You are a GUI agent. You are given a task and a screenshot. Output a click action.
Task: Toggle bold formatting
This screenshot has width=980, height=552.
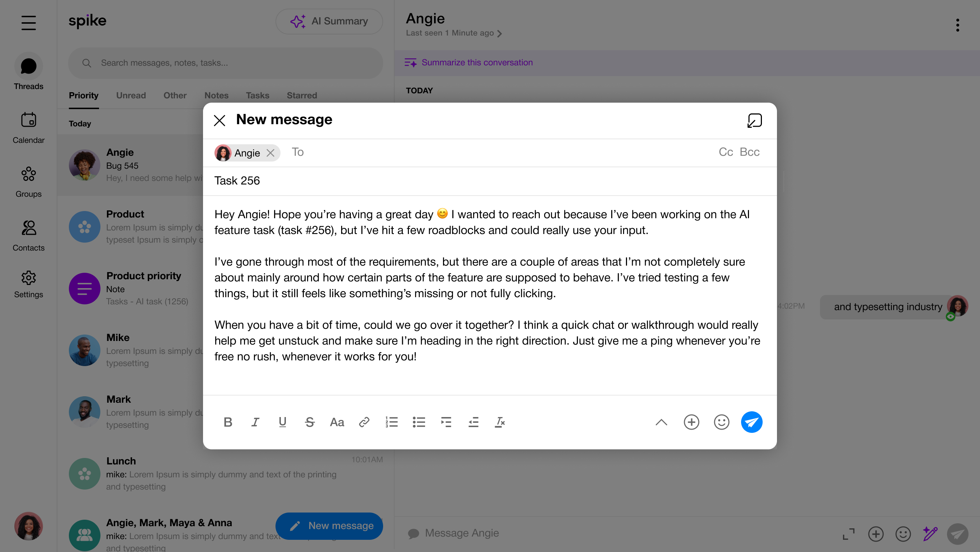(228, 422)
